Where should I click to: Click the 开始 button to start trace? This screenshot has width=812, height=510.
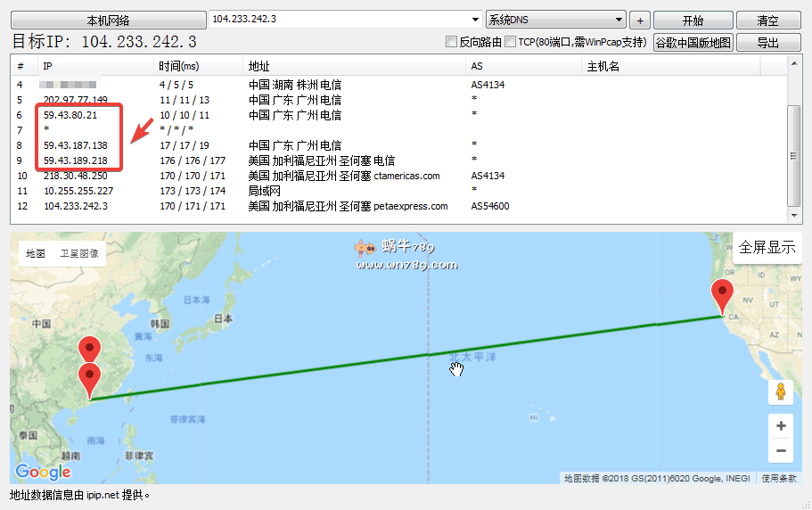tap(693, 21)
